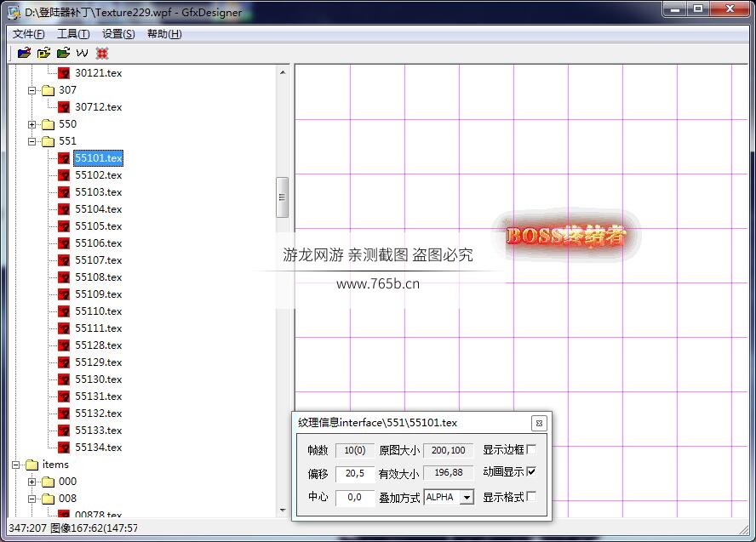Collapse the items folder node
The image size is (756, 542).
point(16,465)
